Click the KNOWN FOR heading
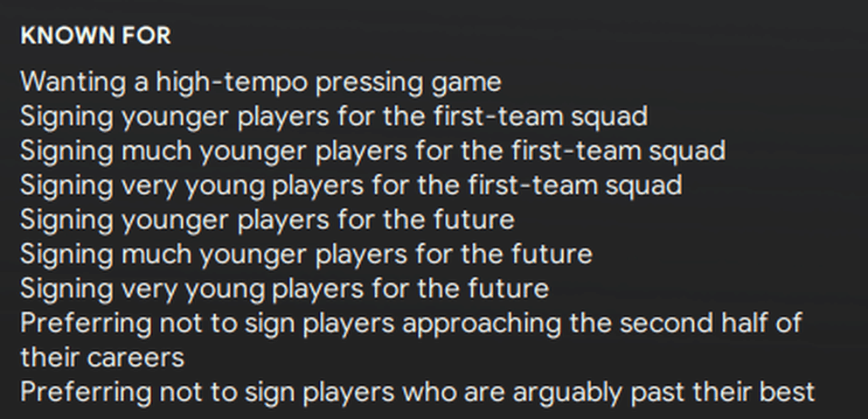The height and width of the screenshot is (419, 868). [x=95, y=36]
